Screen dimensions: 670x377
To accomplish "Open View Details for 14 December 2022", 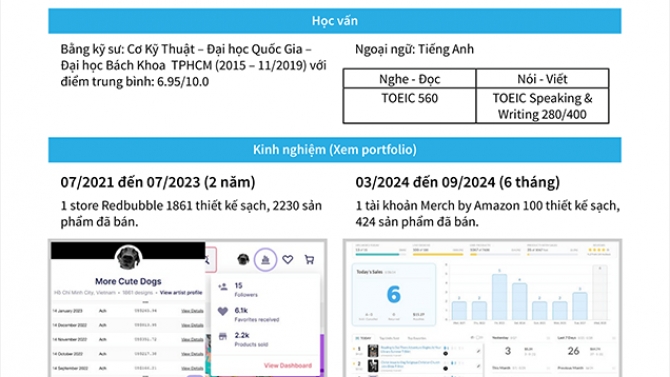I will tap(192, 325).
